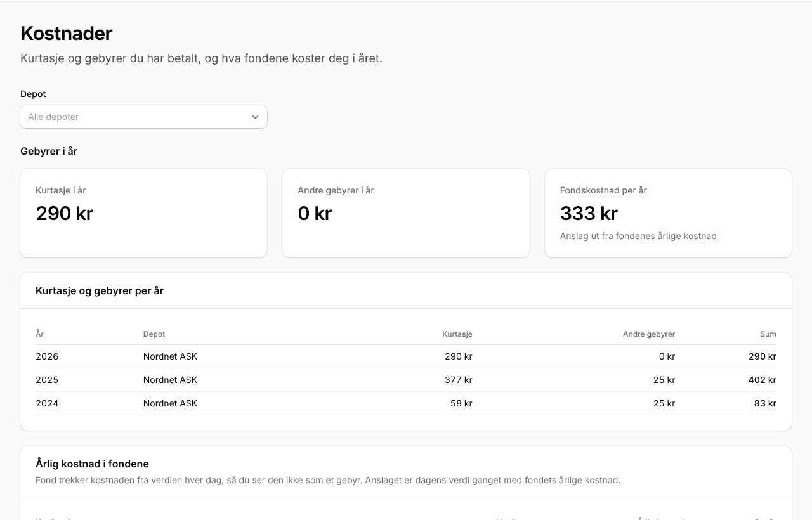Click the Andre gebyrer column header
This screenshot has width=812, height=520.
pos(649,334)
